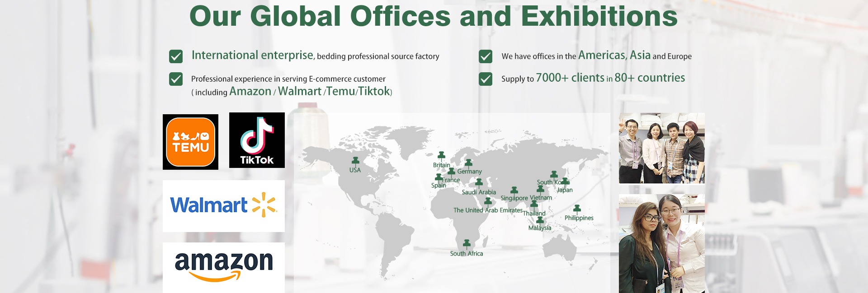Click the Japan label on the map
868x293 pixels.
tap(565, 190)
